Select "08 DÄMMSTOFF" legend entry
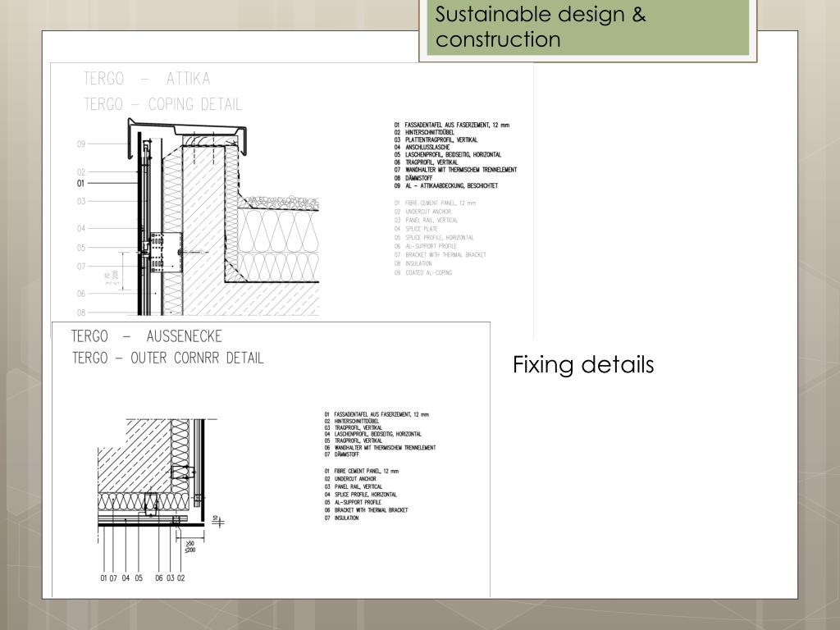 [x=413, y=178]
